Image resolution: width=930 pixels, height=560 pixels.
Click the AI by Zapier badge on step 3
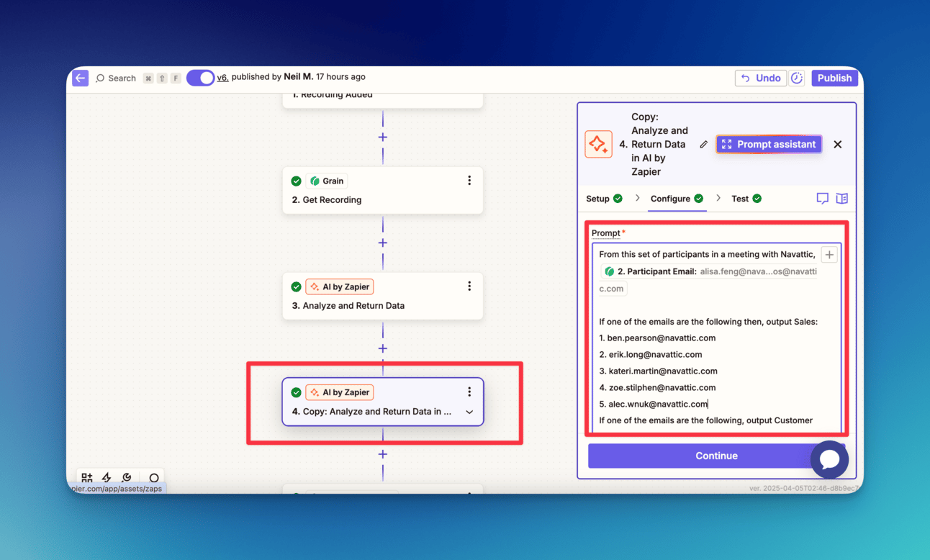[339, 286]
